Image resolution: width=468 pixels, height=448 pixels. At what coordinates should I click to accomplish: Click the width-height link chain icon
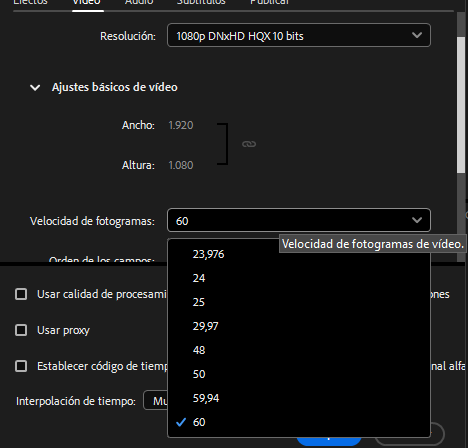click(x=249, y=144)
